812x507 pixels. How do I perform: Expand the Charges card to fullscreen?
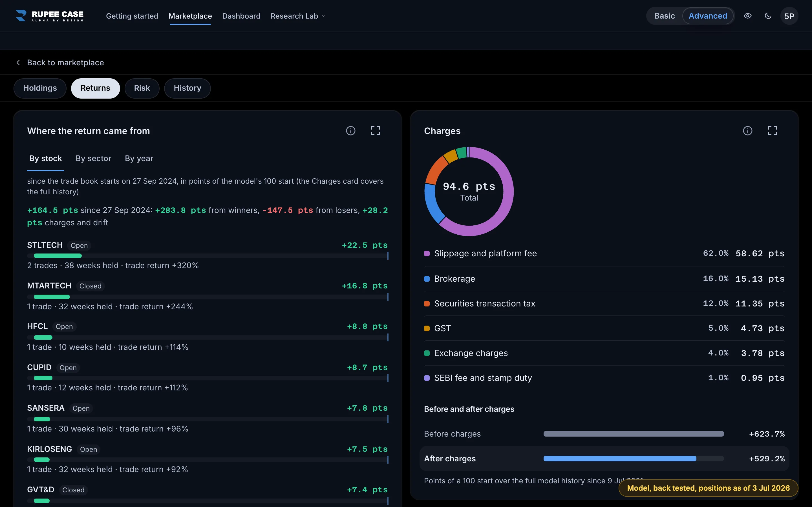[x=773, y=131]
